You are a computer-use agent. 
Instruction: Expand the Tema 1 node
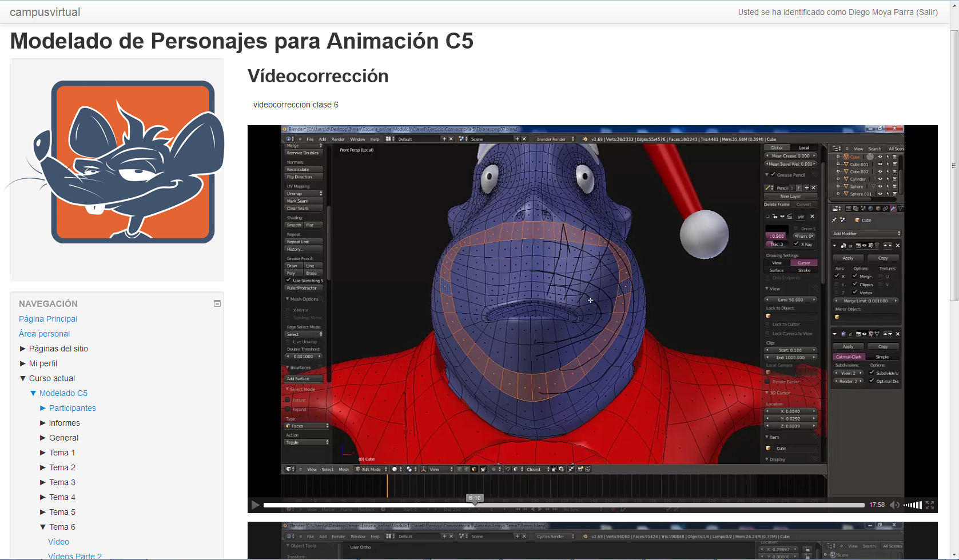[x=43, y=453]
